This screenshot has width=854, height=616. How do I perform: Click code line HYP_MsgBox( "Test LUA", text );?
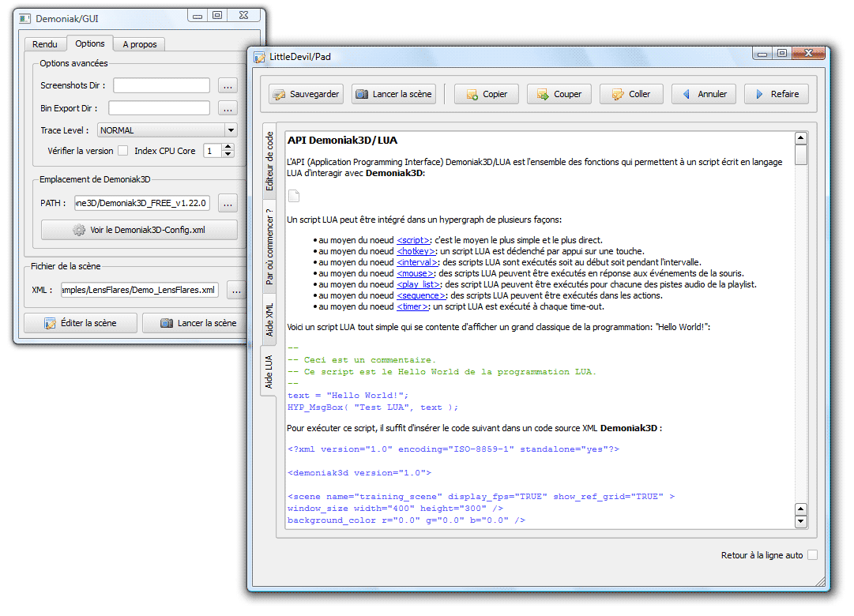[373, 408]
